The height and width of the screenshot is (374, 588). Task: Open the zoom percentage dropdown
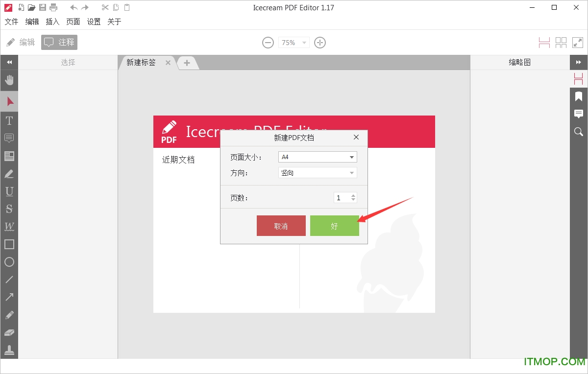point(304,43)
